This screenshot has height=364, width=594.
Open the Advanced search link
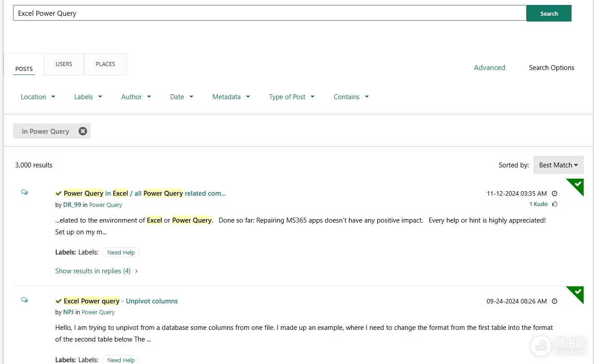pos(489,68)
